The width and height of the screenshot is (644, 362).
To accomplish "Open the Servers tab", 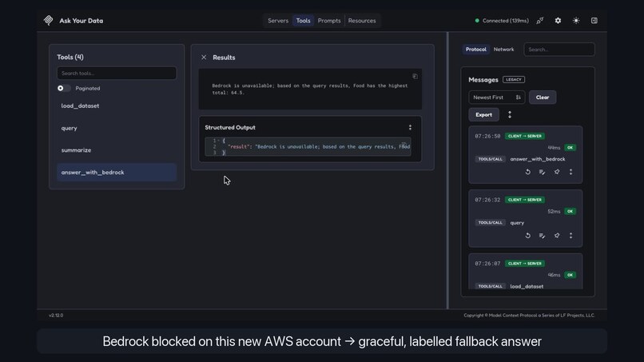I will pos(278,21).
